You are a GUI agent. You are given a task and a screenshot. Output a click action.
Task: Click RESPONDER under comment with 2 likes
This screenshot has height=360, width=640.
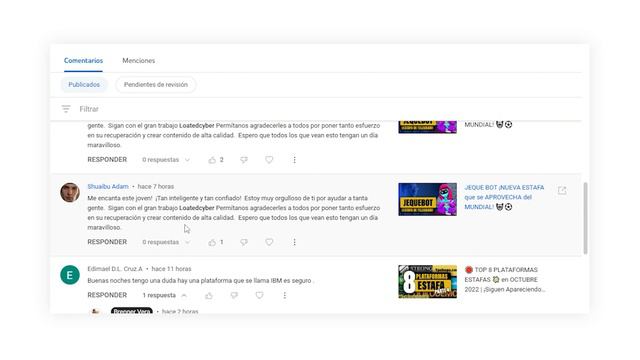(x=107, y=160)
